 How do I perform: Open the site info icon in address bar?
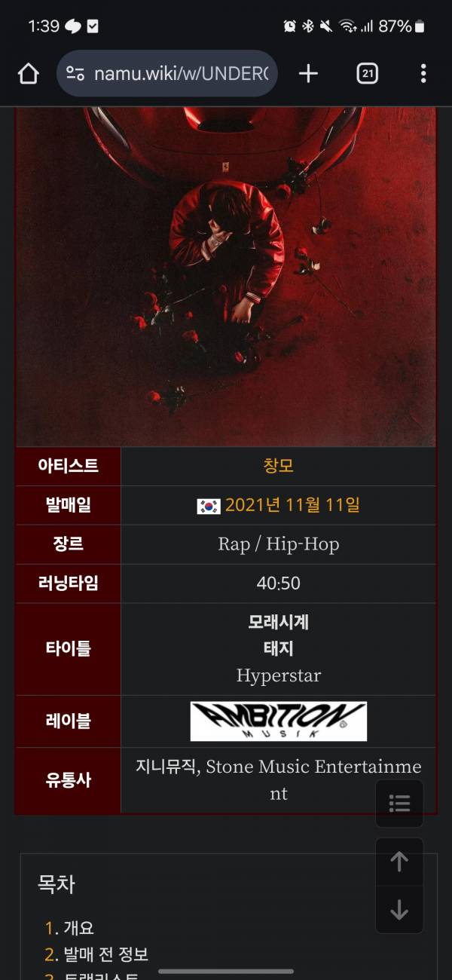[x=75, y=73]
